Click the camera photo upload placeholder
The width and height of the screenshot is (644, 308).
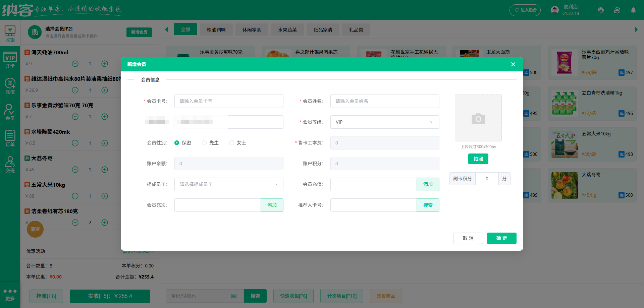[x=478, y=118]
